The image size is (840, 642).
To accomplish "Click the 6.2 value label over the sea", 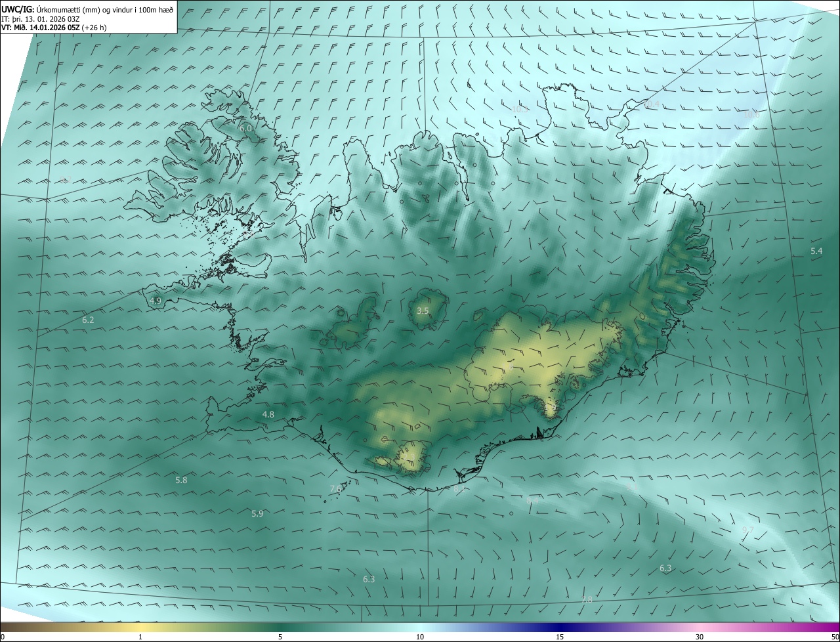I will pos(88,320).
